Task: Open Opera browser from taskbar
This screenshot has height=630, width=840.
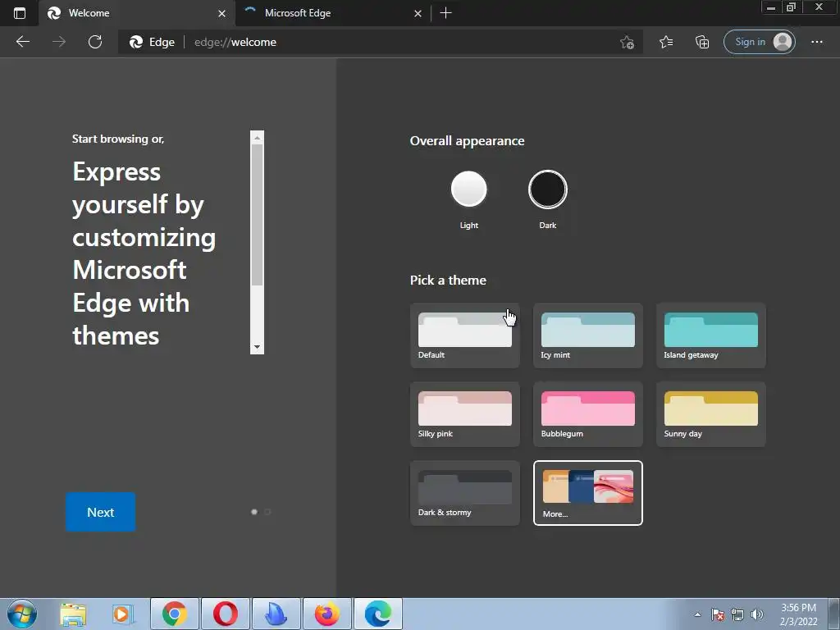Action: point(226,614)
